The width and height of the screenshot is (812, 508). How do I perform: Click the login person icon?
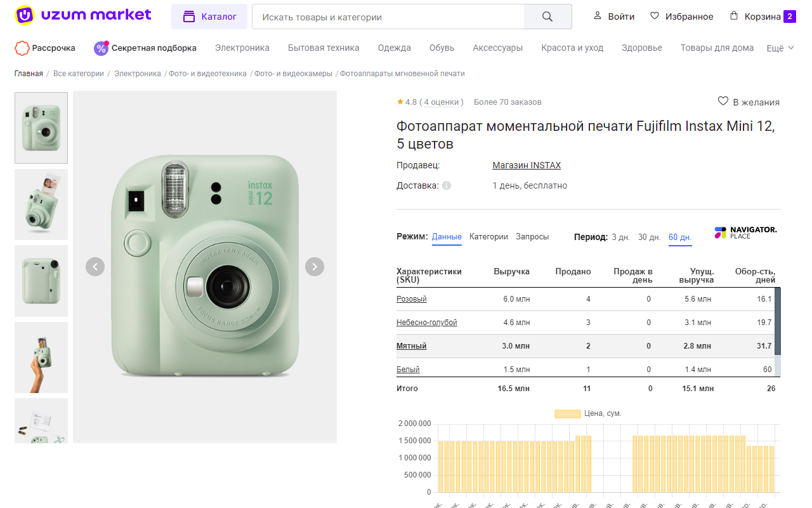tap(597, 16)
